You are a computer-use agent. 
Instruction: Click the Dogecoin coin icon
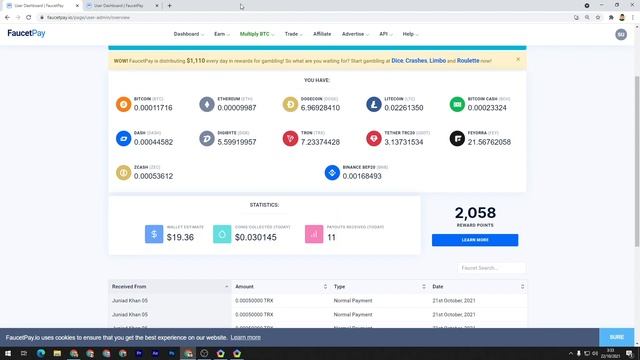[290, 104]
